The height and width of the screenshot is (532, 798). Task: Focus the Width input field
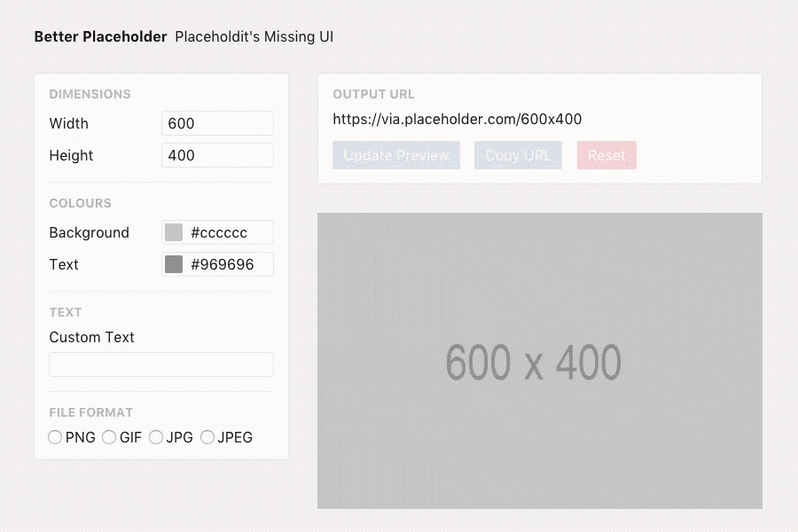coord(217,123)
